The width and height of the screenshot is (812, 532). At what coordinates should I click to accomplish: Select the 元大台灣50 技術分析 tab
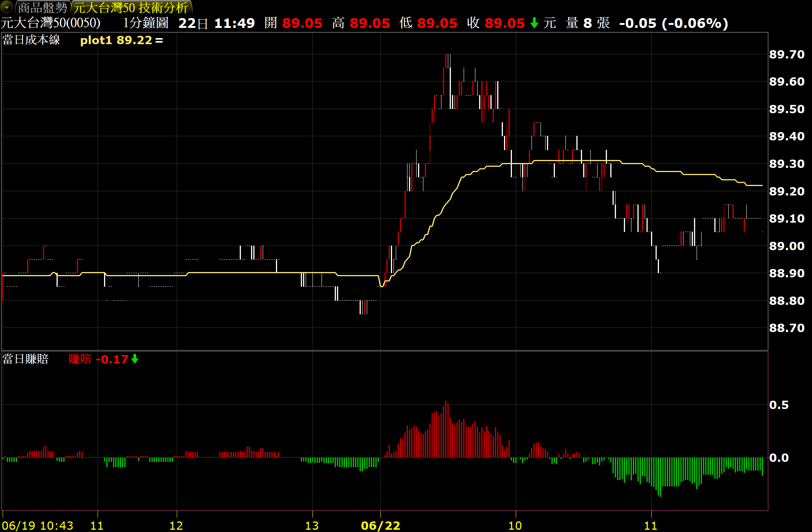point(130,8)
